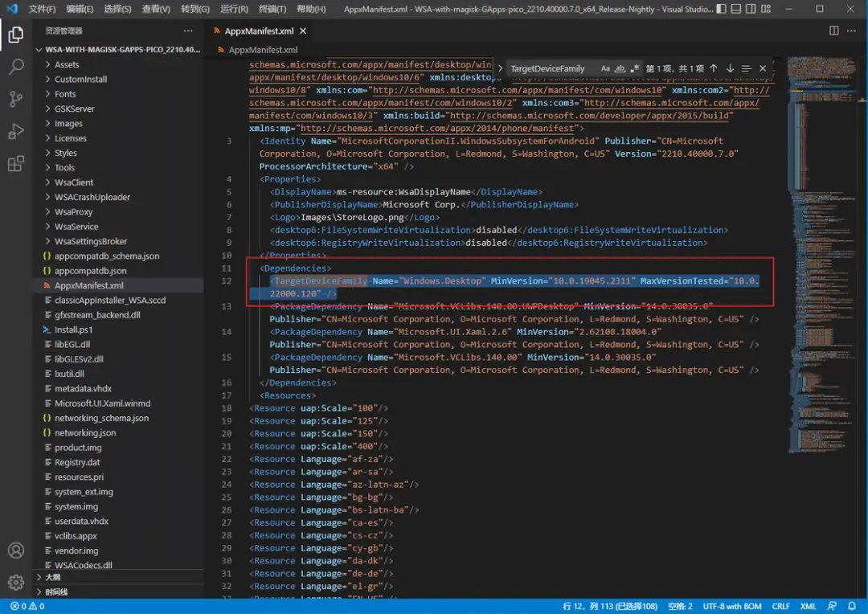Open the Search view in activity bar
The height and width of the screenshot is (614, 868).
click(x=16, y=67)
